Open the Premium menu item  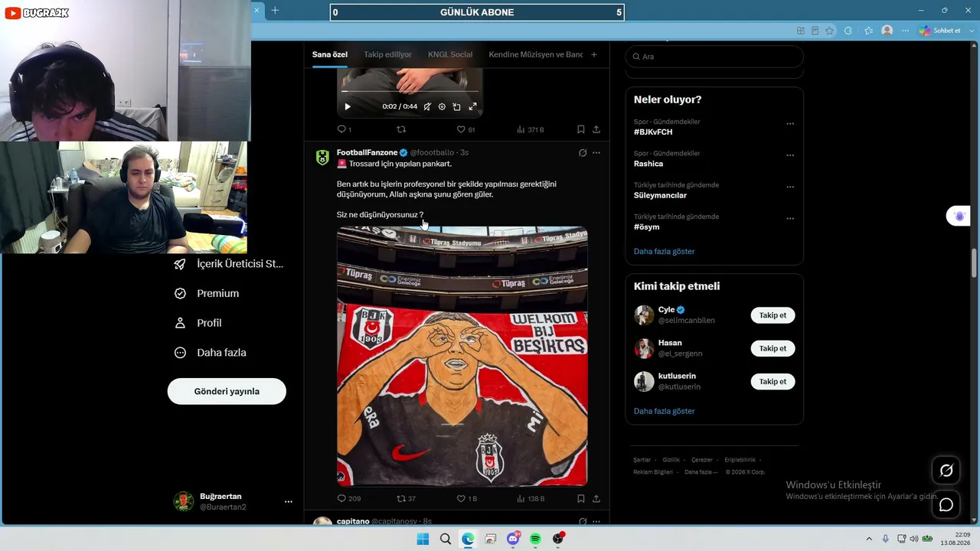207,293
